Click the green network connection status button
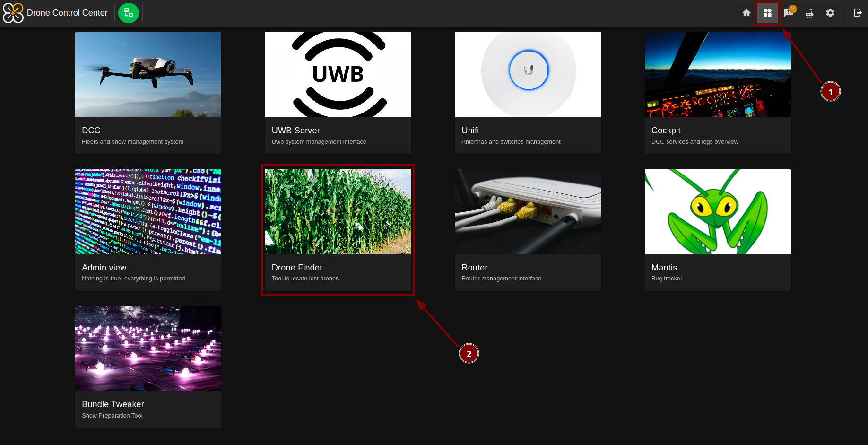 click(129, 13)
